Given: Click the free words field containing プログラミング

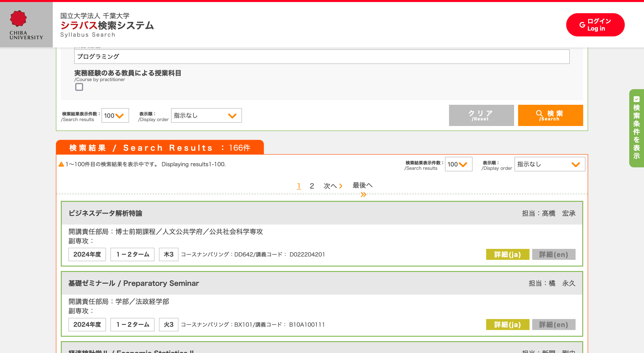Looking at the screenshot, I should (x=322, y=57).
